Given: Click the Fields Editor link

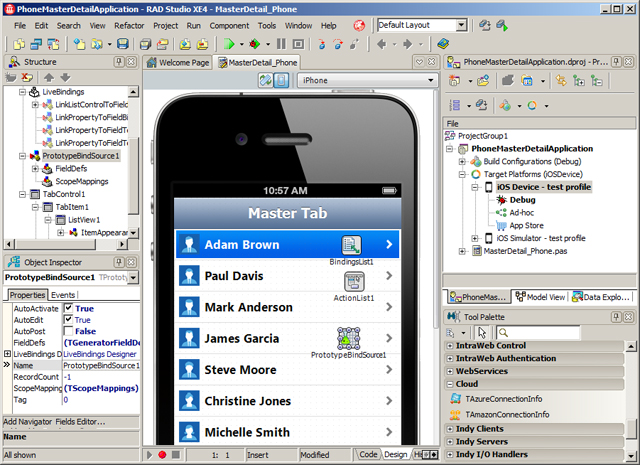Looking at the screenshot, I should point(80,422).
